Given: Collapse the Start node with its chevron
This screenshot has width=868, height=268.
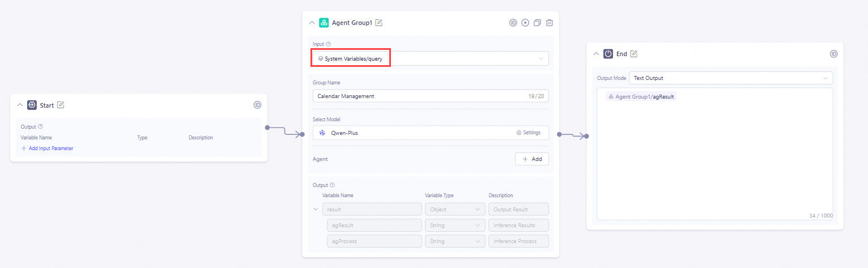Looking at the screenshot, I should 20,105.
